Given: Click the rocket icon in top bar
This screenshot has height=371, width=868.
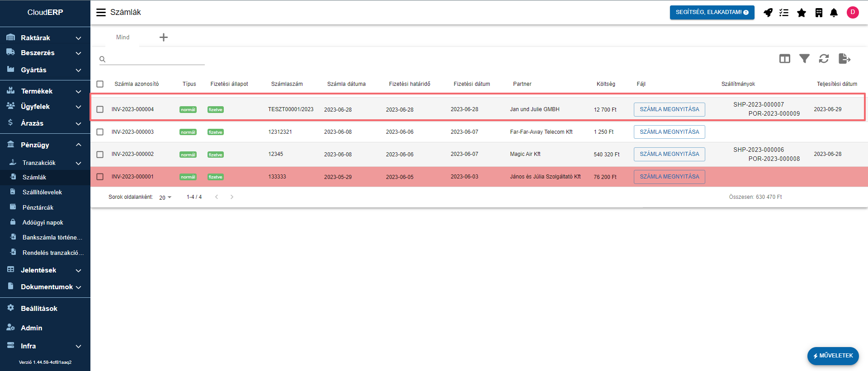Looking at the screenshot, I should click(x=768, y=13).
